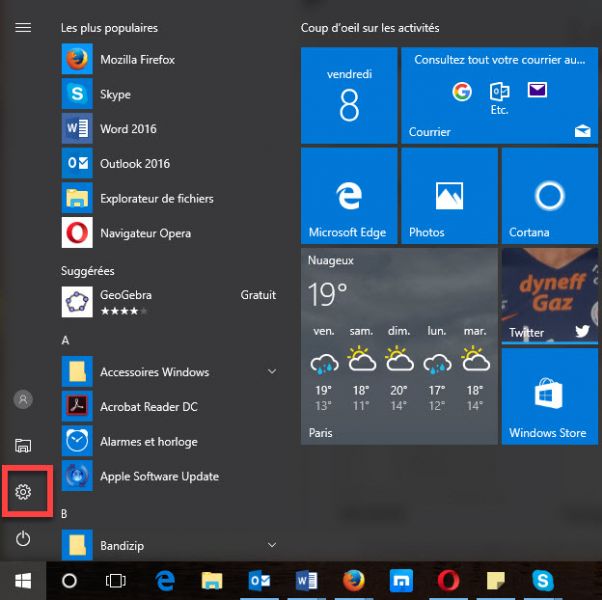The image size is (602, 600).
Task: Expand the Bandizip folder chevron
Action: click(x=272, y=545)
